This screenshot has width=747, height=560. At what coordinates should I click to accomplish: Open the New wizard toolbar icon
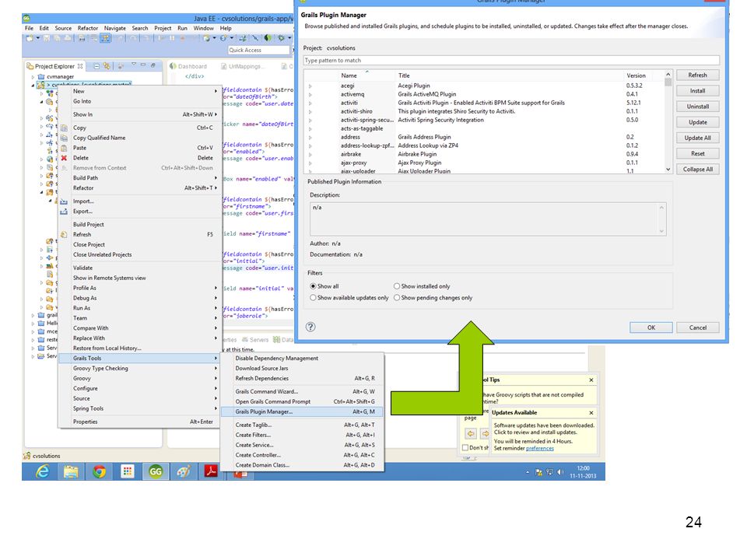pos(30,38)
